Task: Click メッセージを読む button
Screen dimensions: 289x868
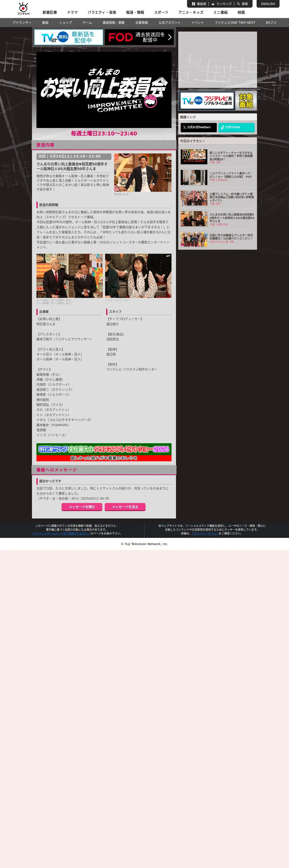Action: coord(82,507)
